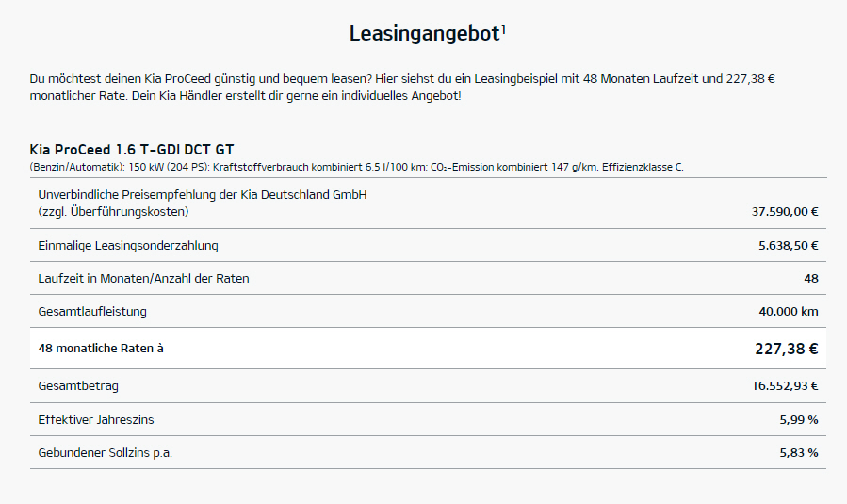
Task: Click the Einmalige Leasingsonderzahlung label
Action: coord(128,246)
